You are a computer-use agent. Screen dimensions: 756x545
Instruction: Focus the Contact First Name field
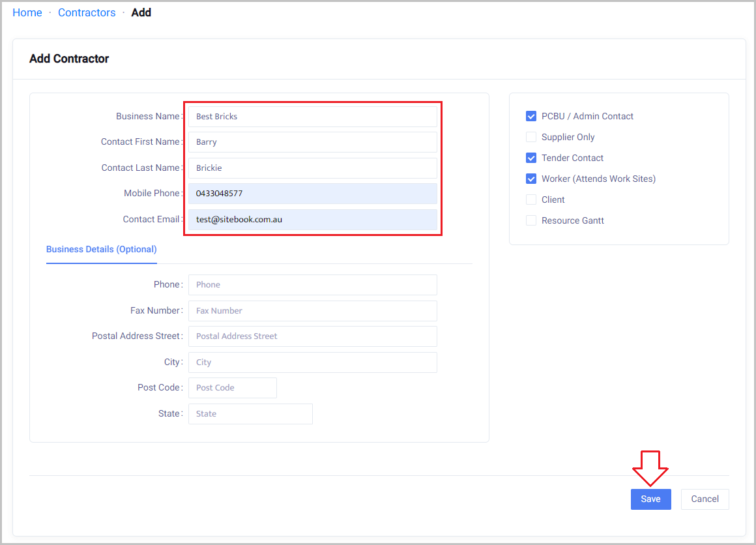[x=312, y=142]
